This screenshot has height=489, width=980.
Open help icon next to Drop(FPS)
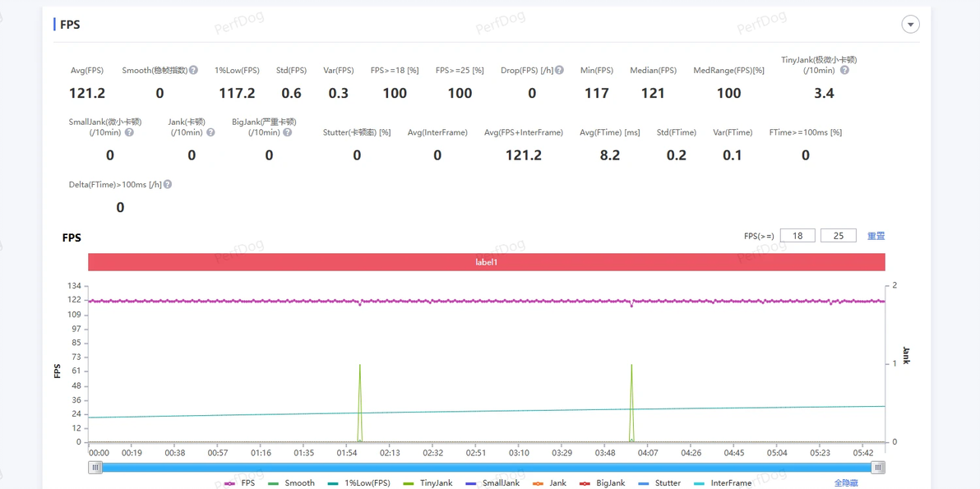[x=559, y=70]
